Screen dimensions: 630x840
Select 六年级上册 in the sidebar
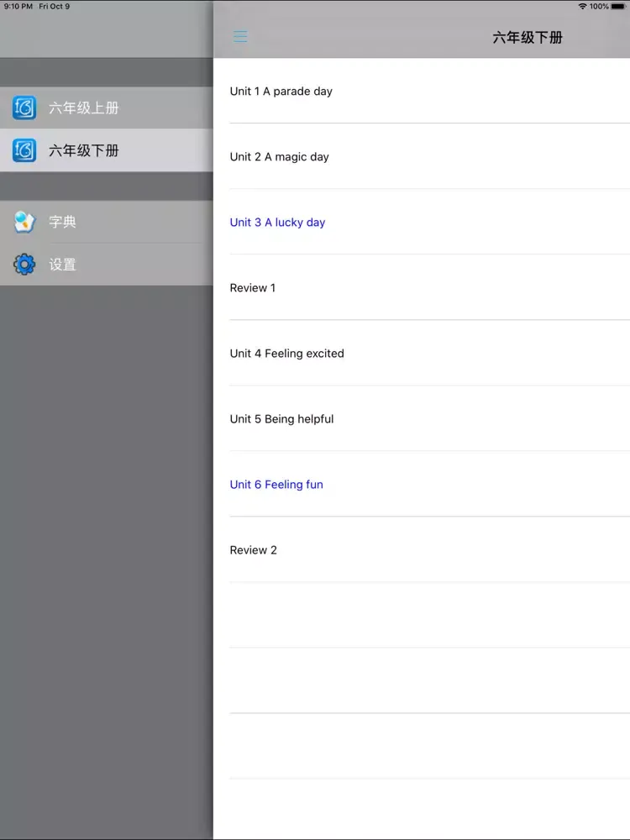pos(107,108)
